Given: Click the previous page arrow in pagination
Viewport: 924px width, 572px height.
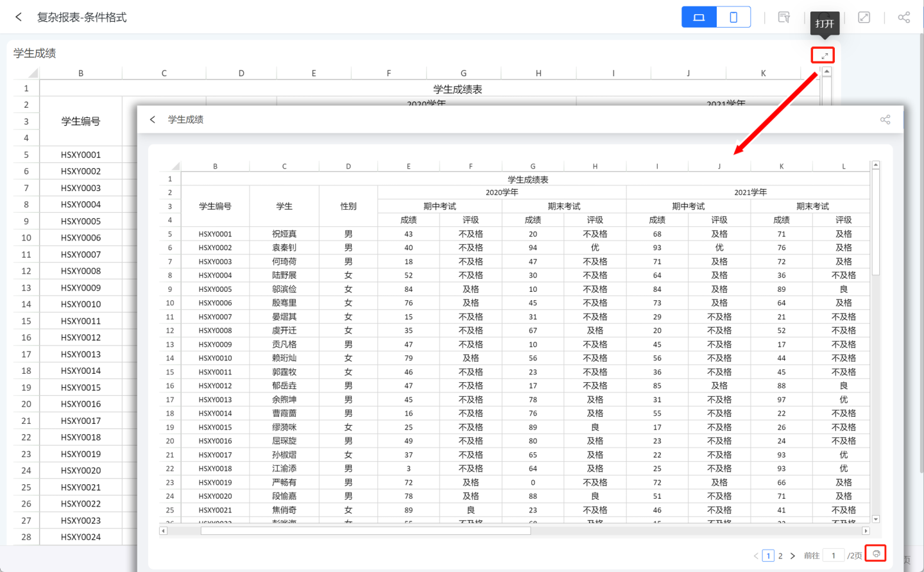Looking at the screenshot, I should point(756,556).
